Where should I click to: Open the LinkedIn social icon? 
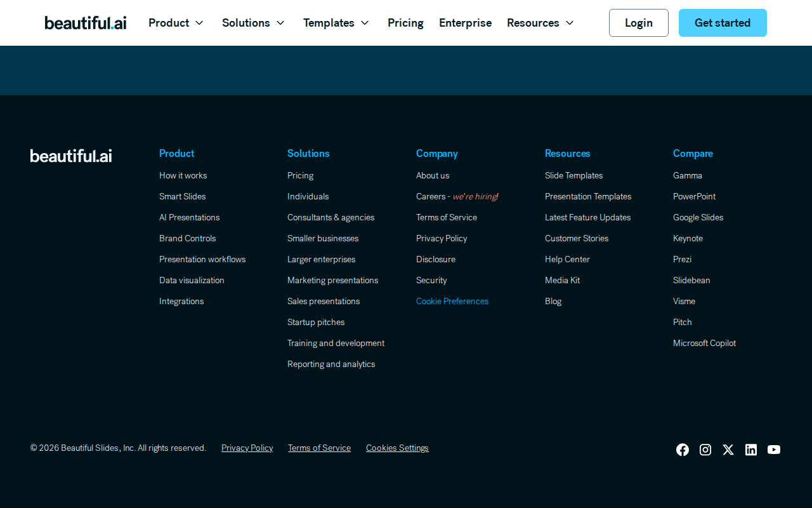[751, 450]
